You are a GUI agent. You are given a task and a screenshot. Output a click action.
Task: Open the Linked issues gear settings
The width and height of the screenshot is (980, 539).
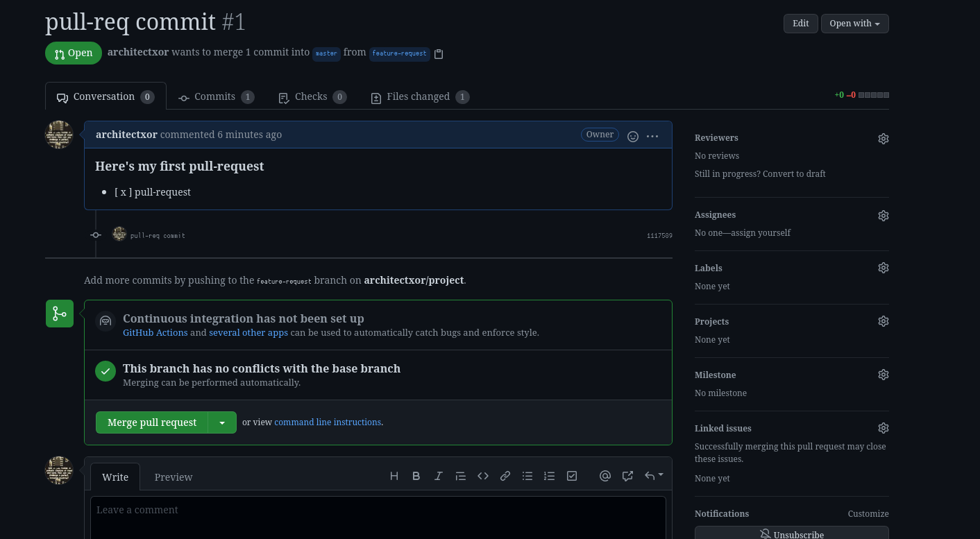[x=884, y=428]
